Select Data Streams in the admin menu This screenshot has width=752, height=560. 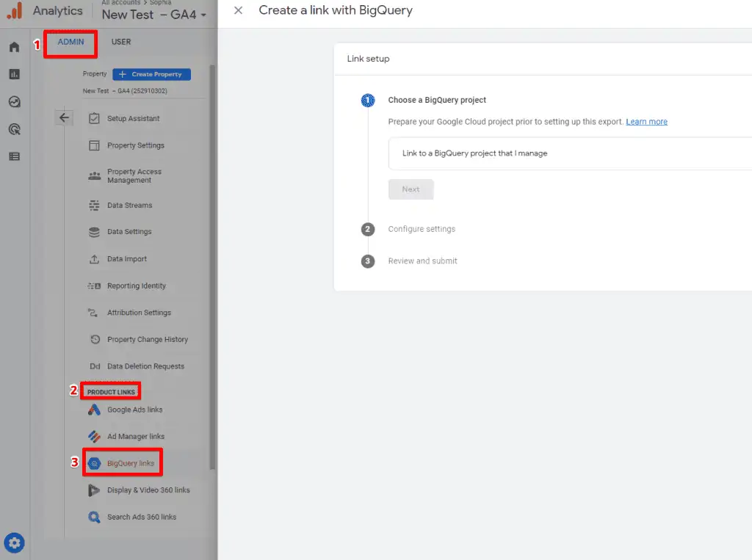(x=129, y=205)
